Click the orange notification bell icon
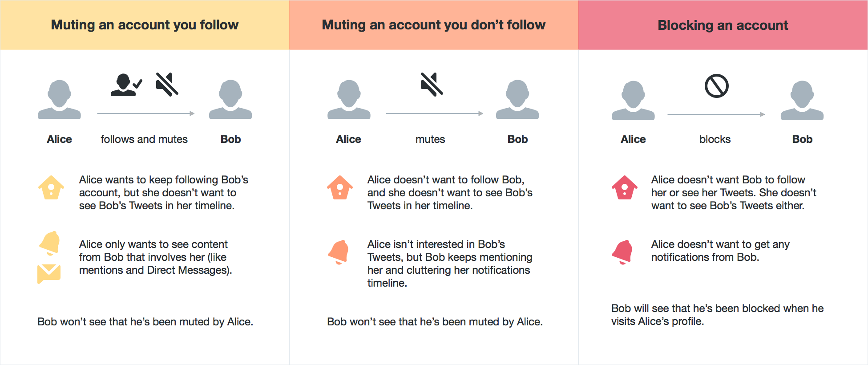The width and height of the screenshot is (868, 365). pyautogui.click(x=339, y=252)
